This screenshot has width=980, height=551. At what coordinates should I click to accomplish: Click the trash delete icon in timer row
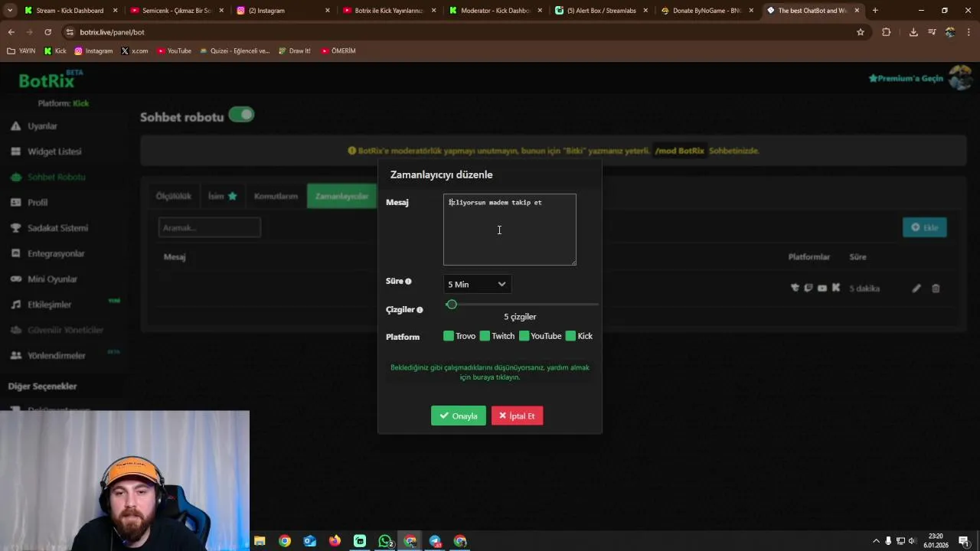tap(936, 289)
